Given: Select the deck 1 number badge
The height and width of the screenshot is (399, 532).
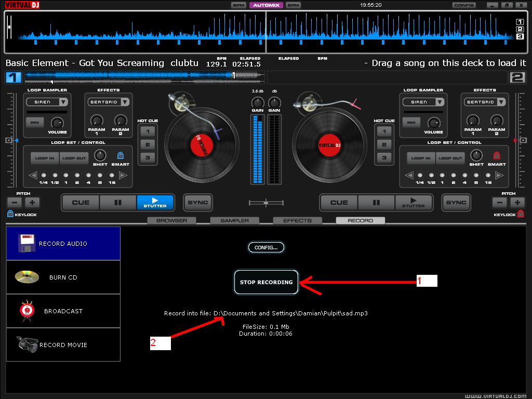Looking at the screenshot, I should [14, 77].
